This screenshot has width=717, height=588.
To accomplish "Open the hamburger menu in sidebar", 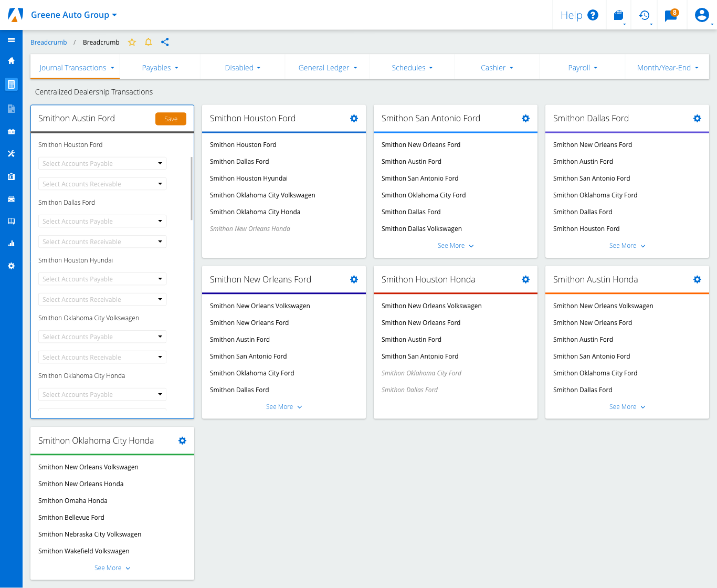I will (x=11, y=40).
